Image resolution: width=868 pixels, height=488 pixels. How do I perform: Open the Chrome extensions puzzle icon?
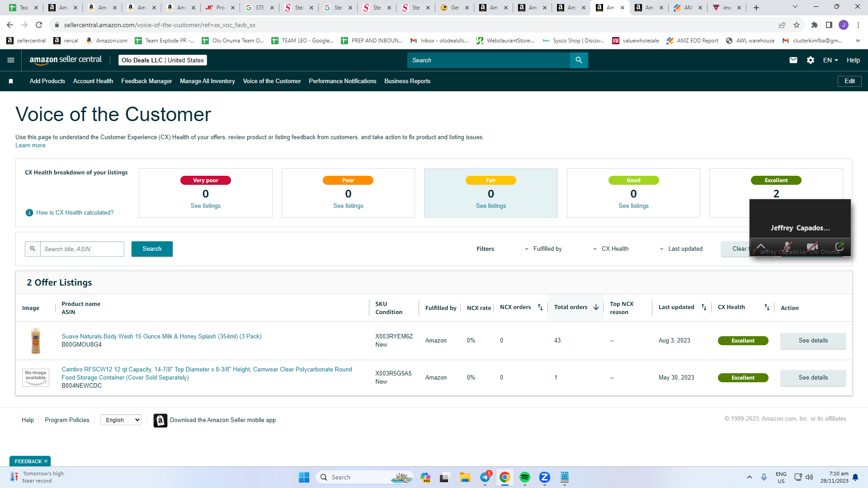[815, 25]
